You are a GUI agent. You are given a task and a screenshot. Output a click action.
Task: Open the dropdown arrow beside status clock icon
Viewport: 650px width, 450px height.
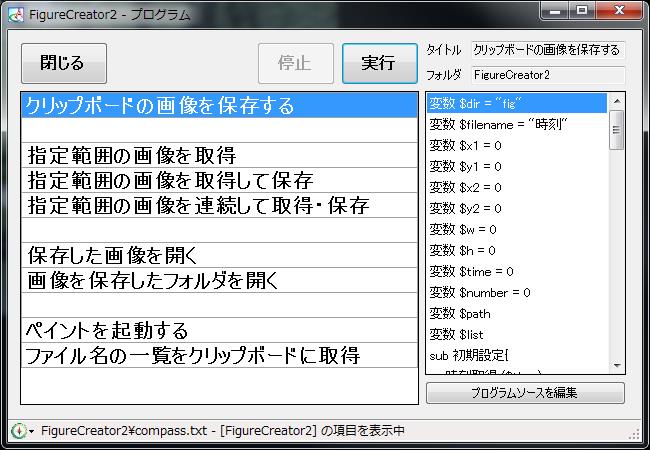click(32, 432)
